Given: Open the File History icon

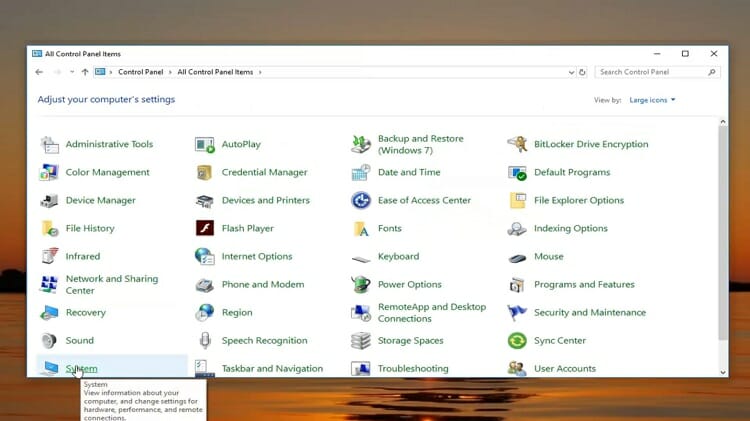Looking at the screenshot, I should click(50, 228).
